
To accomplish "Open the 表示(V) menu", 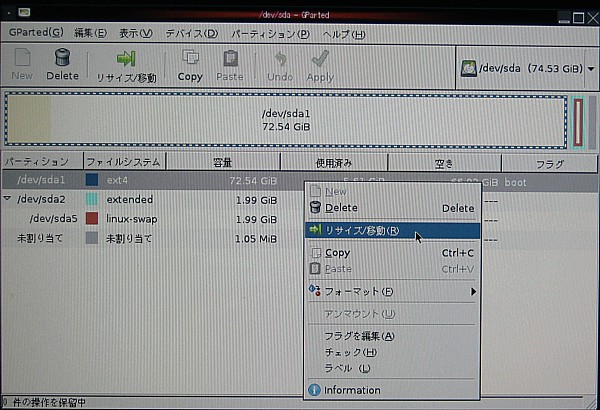I will point(136,34).
